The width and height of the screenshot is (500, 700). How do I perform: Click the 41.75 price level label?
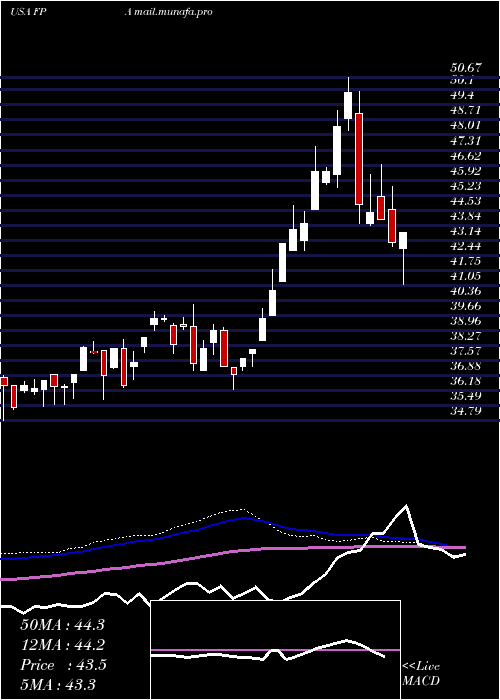(466, 261)
